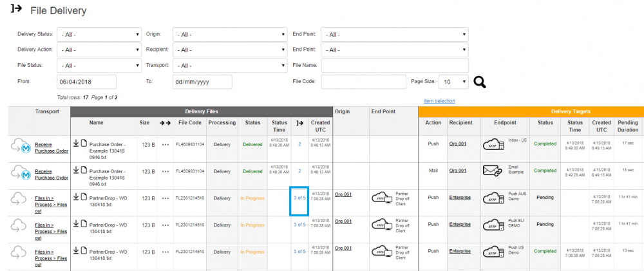Open ellipsis menu on first Purchase Order row
644x271 pixels.
click(166, 145)
